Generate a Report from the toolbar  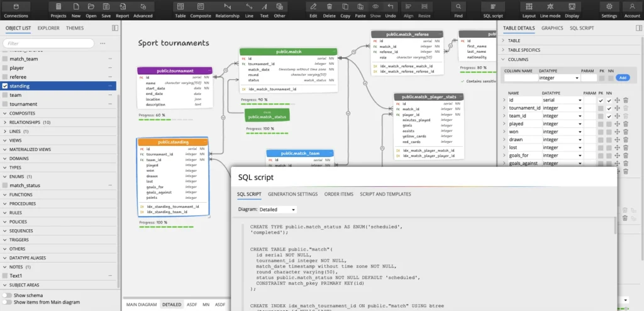(123, 10)
